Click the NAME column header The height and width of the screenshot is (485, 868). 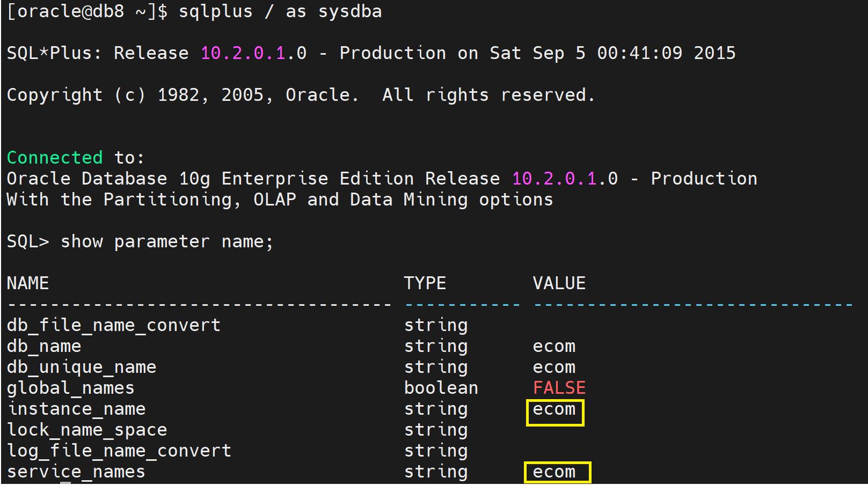(28, 283)
